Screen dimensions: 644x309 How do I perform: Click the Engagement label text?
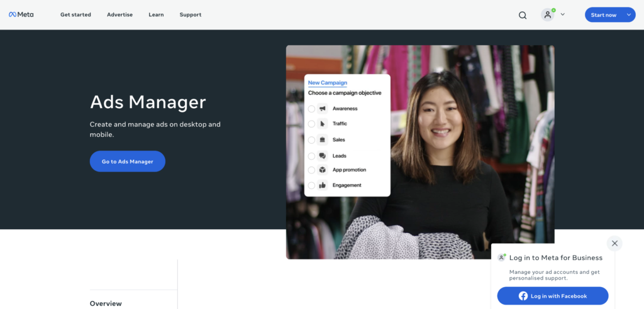[x=347, y=185]
